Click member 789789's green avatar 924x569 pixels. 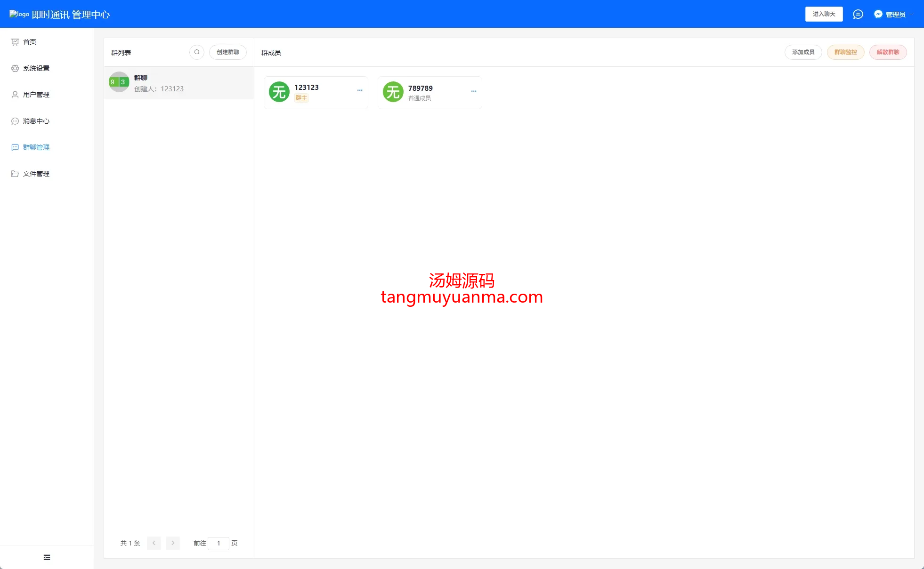click(393, 92)
